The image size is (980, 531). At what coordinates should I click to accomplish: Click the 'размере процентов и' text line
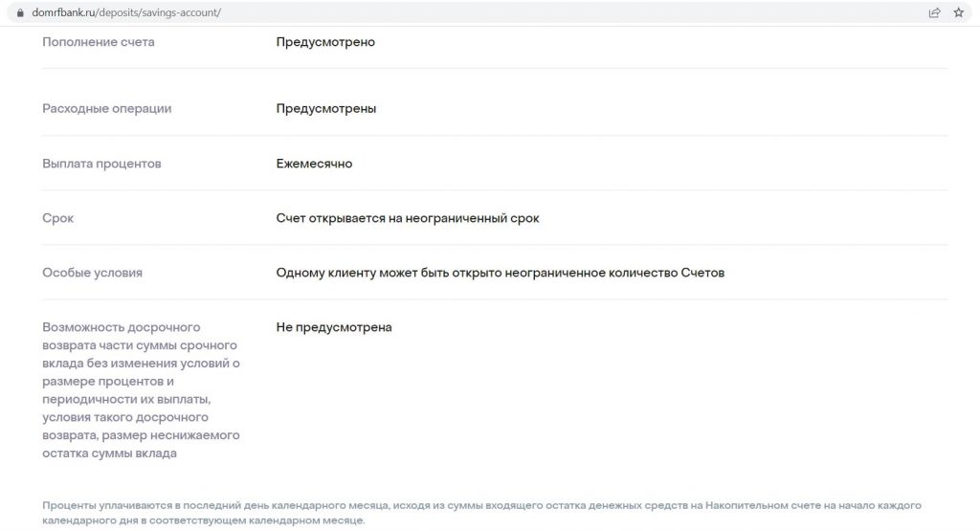108,381
